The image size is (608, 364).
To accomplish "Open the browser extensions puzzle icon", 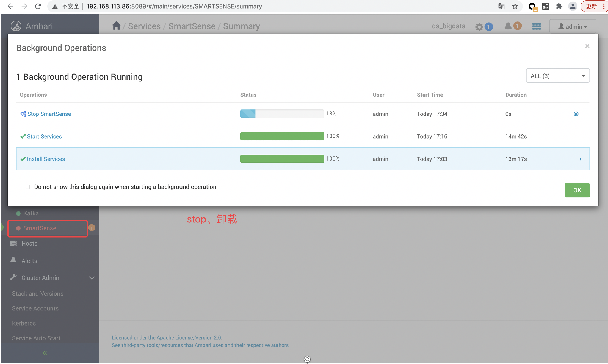I will (559, 6).
